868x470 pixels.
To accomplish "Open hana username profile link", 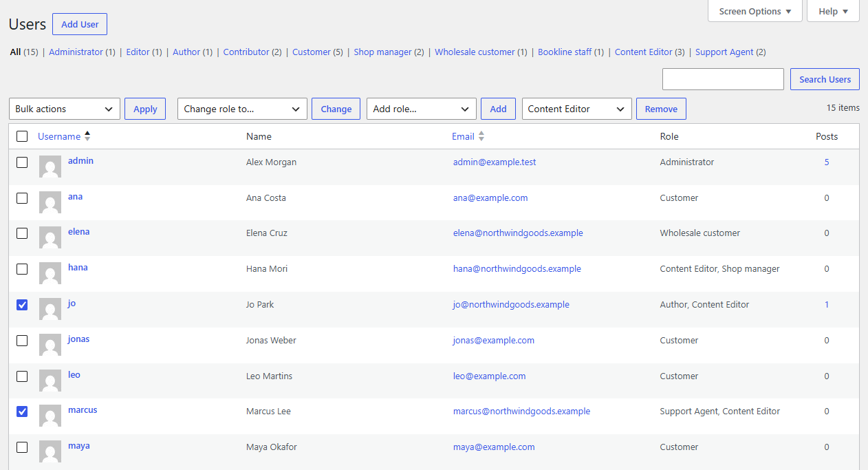I will point(78,267).
